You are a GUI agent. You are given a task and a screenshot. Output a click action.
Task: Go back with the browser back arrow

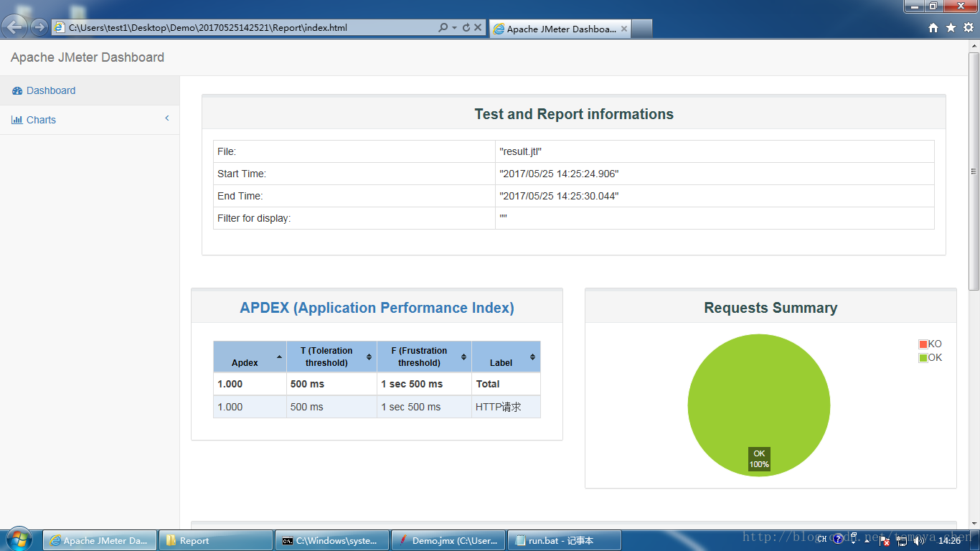click(x=15, y=27)
